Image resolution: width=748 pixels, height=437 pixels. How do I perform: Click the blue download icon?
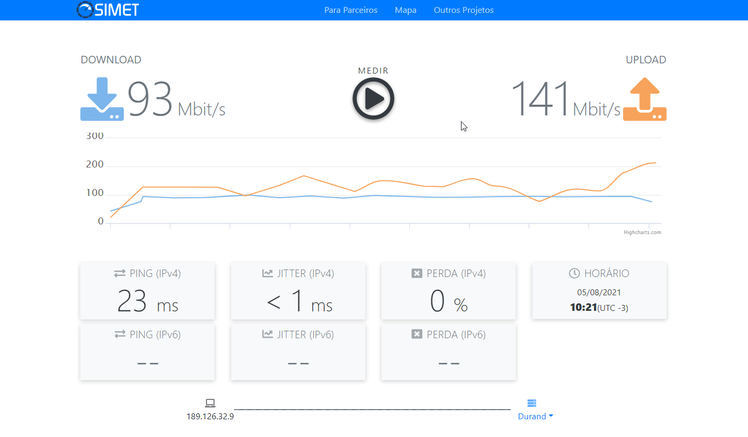(102, 99)
